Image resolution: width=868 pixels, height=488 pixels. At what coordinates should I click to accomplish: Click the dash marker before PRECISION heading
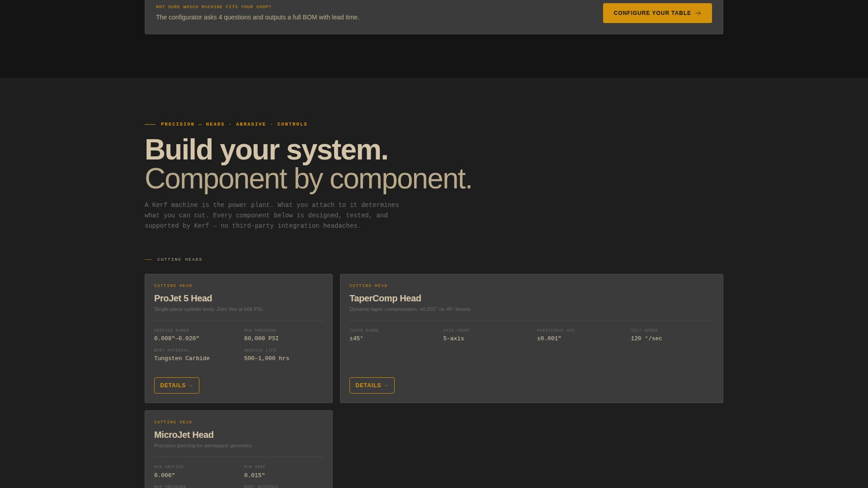[150, 124]
